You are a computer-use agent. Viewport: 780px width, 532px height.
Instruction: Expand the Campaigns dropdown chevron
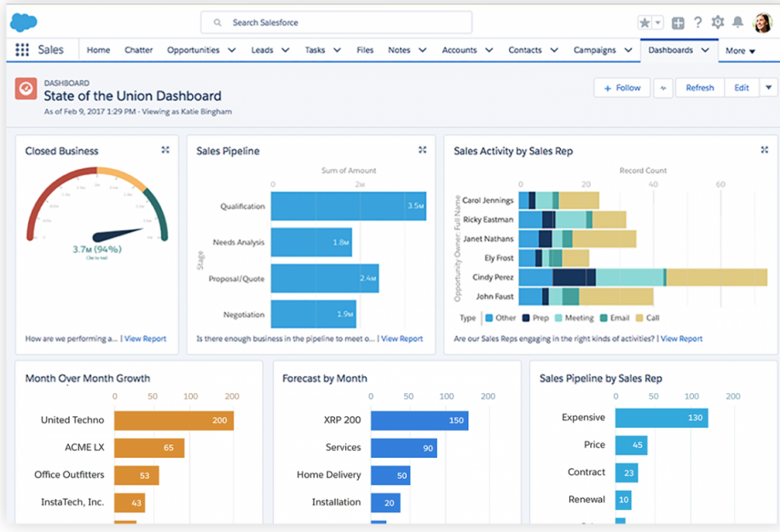click(x=628, y=49)
